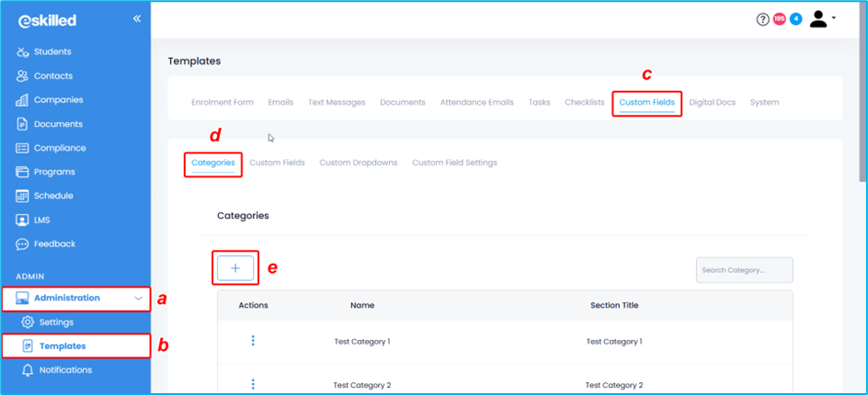Open Notifications in the sidebar
Viewport: 868px width, 395px height.
point(63,370)
